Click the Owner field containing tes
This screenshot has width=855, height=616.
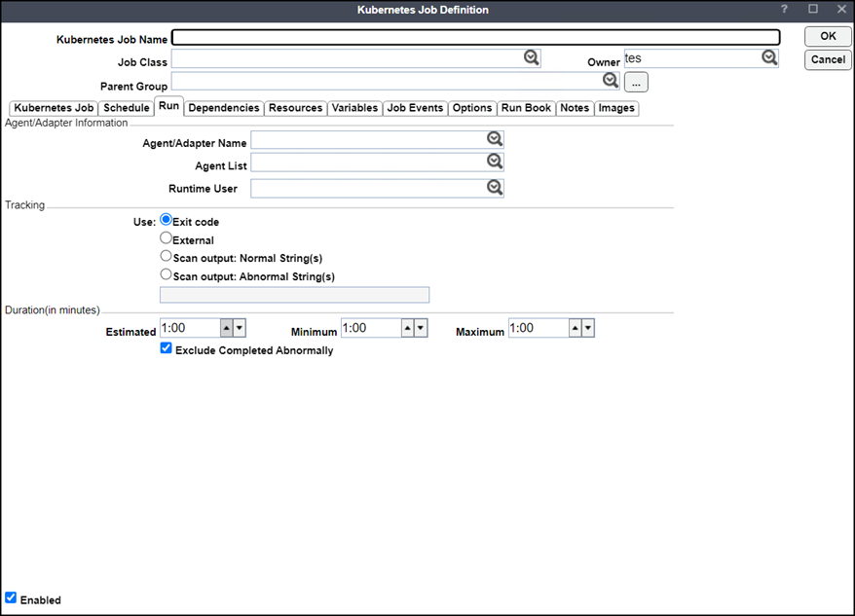[701, 58]
